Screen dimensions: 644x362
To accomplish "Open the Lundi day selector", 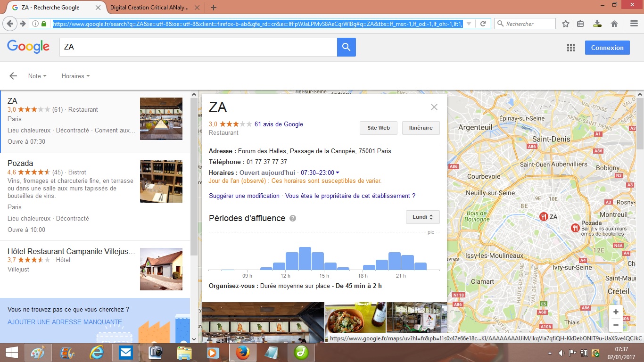I will click(422, 217).
